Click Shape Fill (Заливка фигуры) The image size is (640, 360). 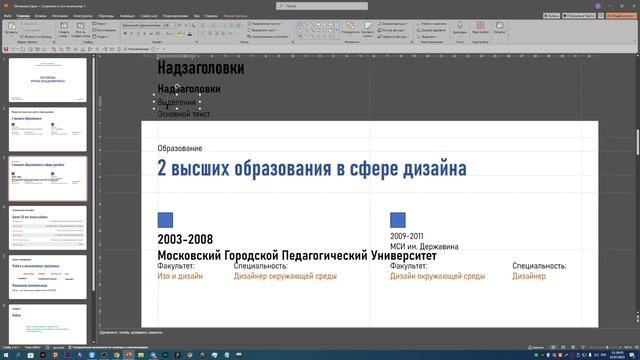pyautogui.click(x=392, y=24)
